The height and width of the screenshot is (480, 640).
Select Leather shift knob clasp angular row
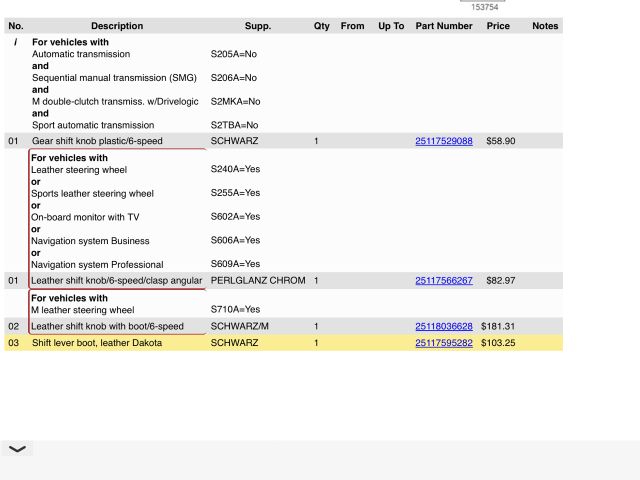click(117, 281)
